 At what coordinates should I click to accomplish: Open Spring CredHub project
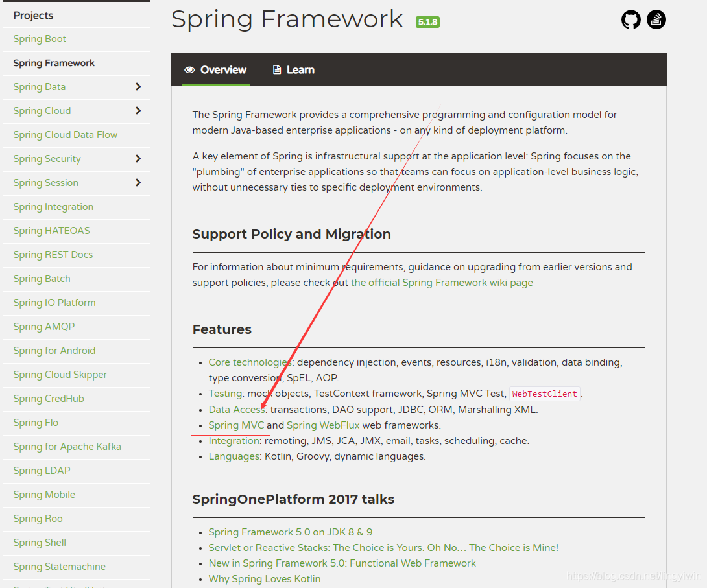pos(48,399)
